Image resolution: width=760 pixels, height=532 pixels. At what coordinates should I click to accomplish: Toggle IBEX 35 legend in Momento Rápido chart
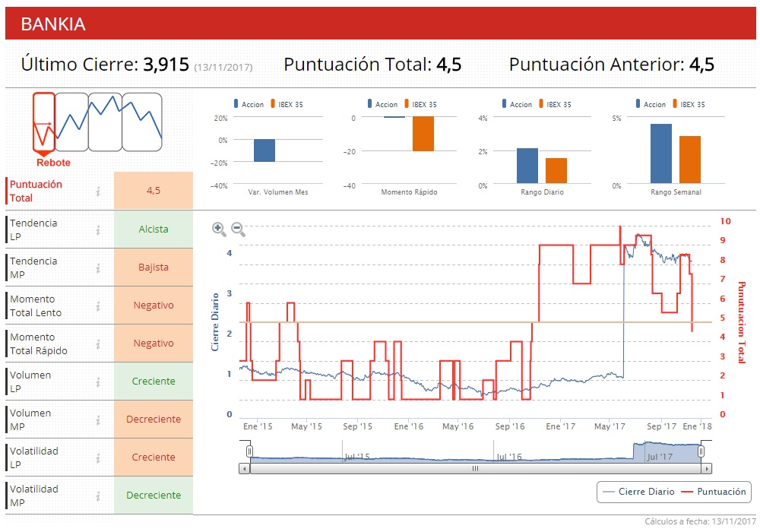[x=421, y=104]
